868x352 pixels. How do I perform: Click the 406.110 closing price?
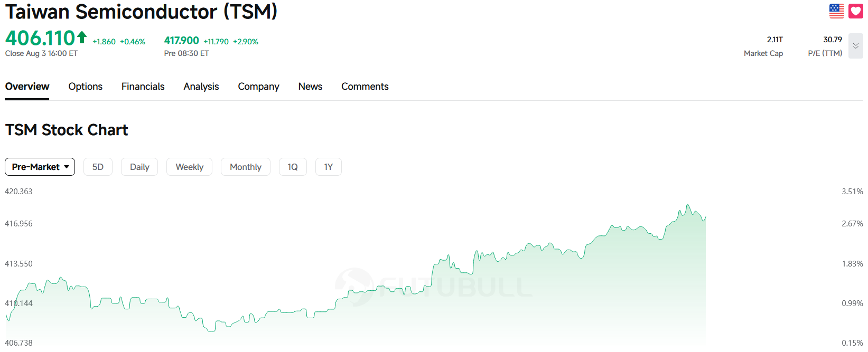click(40, 38)
